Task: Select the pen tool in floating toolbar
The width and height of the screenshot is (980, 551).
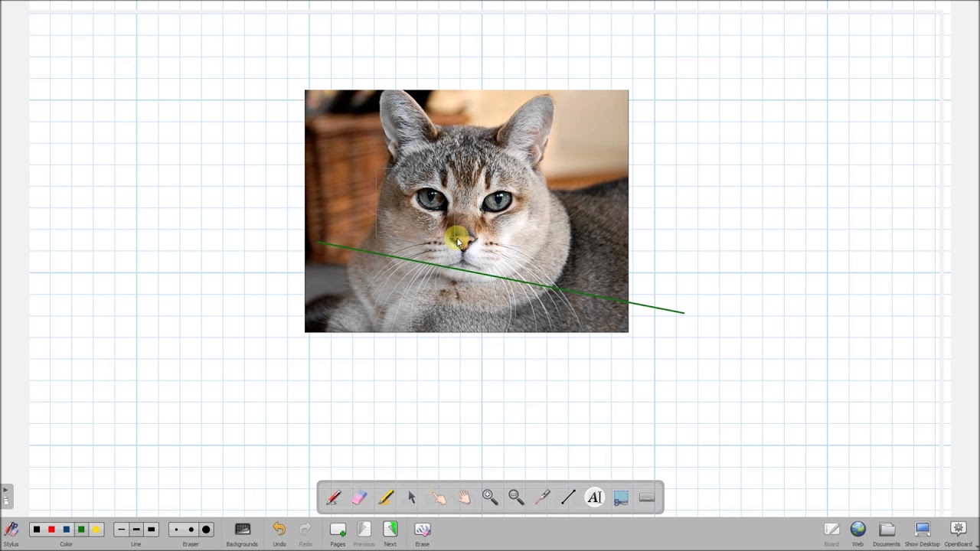Action: (x=334, y=497)
